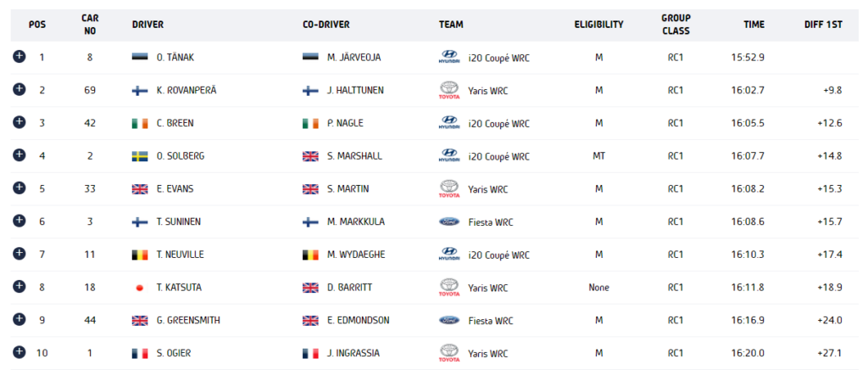This screenshot has height=370, width=868.
Task: Click Japanese flag beside T. Katsuta
Action: pyautogui.click(x=140, y=288)
